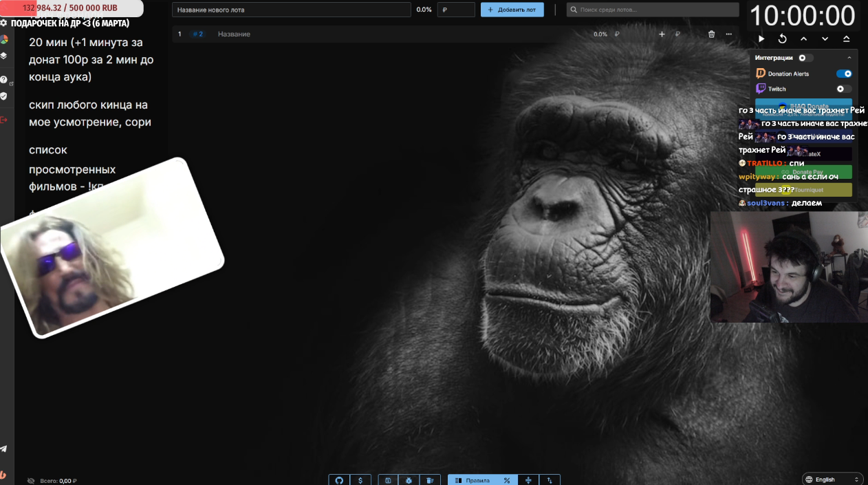Toggle total visibility eye icon
Viewport: 868px width, 485px height.
(x=31, y=481)
